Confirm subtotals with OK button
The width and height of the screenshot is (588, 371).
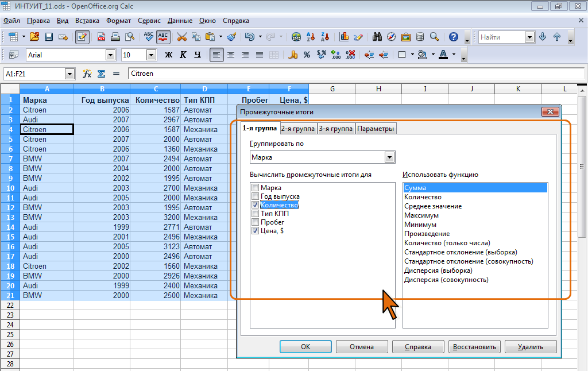(305, 347)
